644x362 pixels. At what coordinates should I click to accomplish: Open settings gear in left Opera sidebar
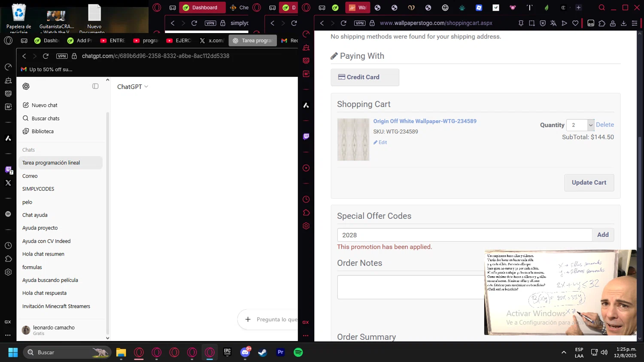(x=8, y=272)
